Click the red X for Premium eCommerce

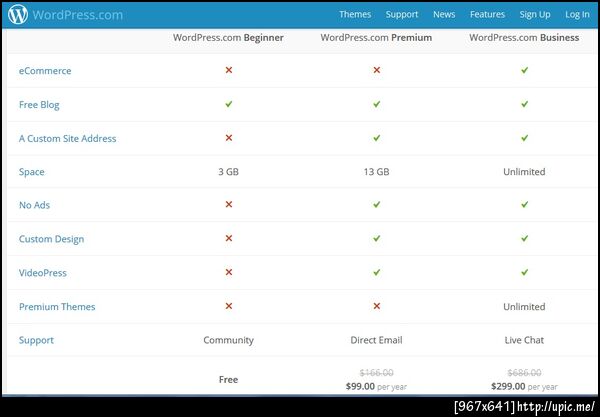(377, 70)
